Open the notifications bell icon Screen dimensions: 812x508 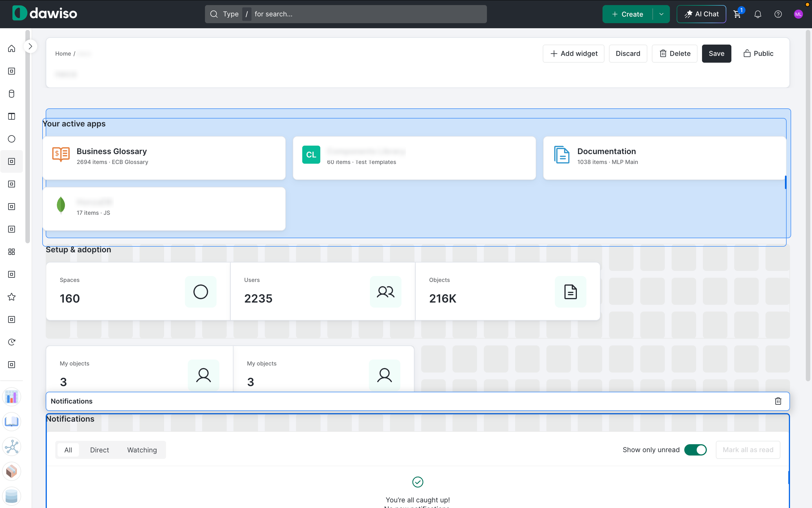tap(758, 14)
